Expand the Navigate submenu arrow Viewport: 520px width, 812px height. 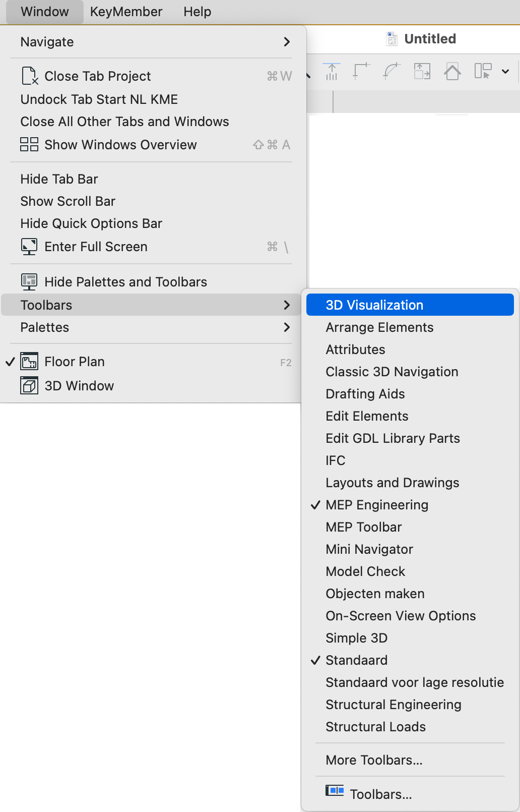(x=287, y=42)
